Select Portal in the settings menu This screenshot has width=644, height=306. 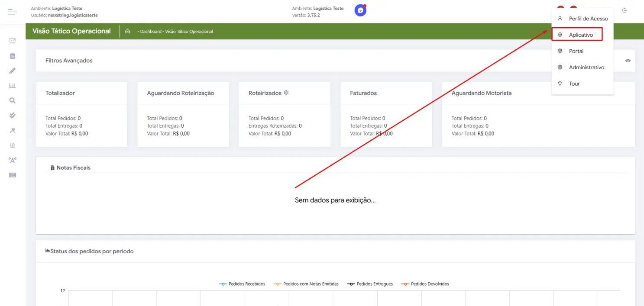tap(583, 51)
